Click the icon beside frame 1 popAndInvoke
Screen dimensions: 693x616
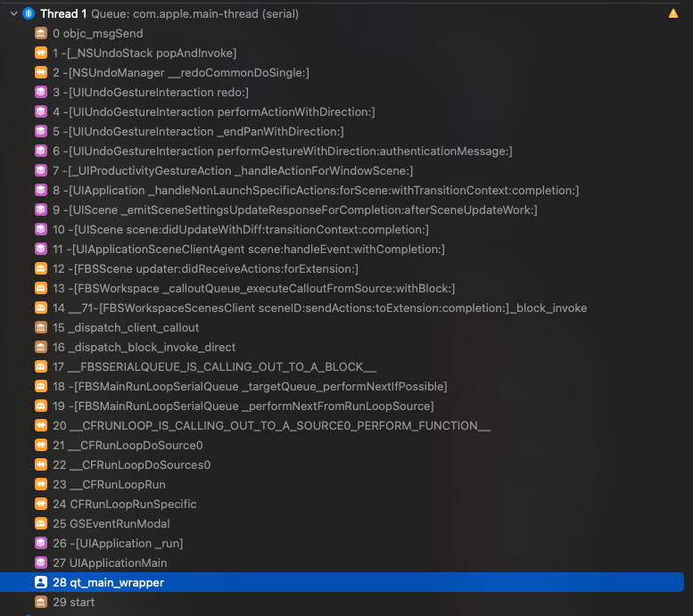coord(41,53)
